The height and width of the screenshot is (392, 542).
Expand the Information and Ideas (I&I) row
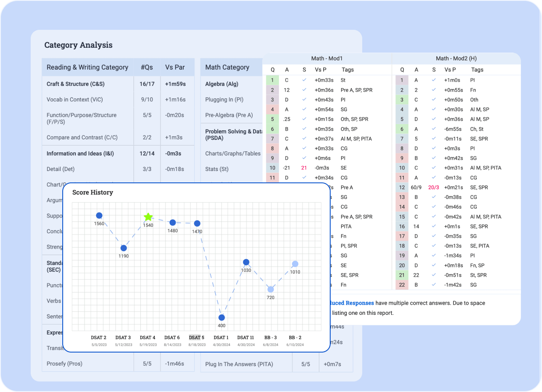[x=77, y=153]
